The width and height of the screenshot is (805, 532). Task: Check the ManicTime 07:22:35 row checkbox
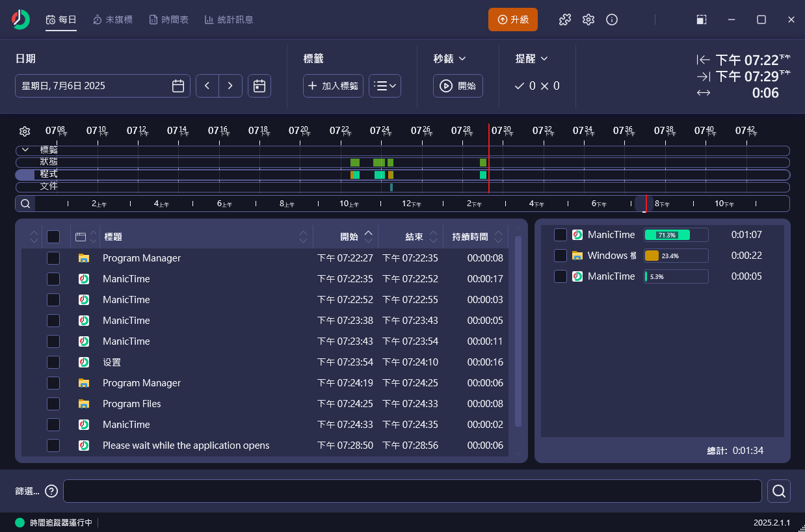(53, 279)
